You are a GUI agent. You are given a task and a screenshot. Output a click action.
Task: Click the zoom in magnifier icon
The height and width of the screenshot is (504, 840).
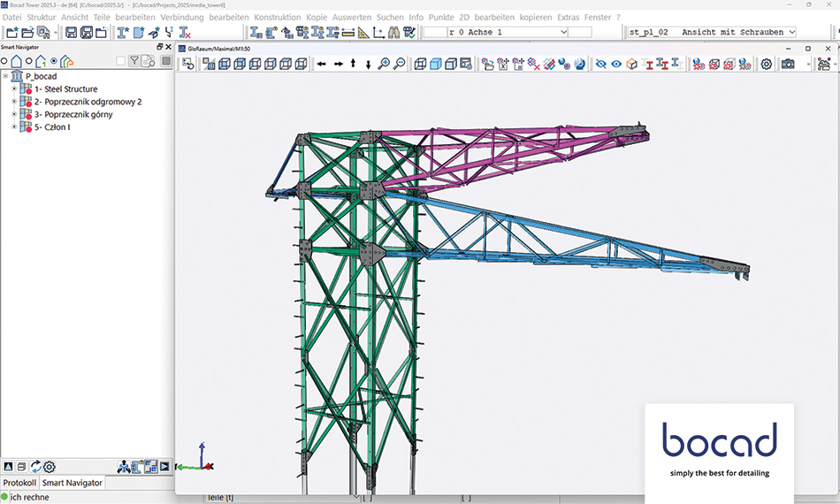click(384, 64)
